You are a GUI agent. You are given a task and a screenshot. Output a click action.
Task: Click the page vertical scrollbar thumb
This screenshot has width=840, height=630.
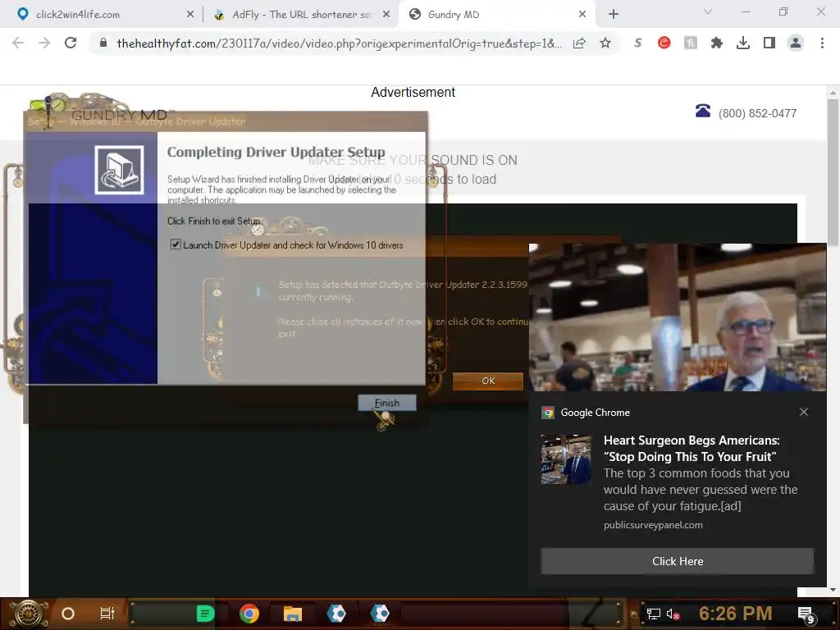point(833,171)
